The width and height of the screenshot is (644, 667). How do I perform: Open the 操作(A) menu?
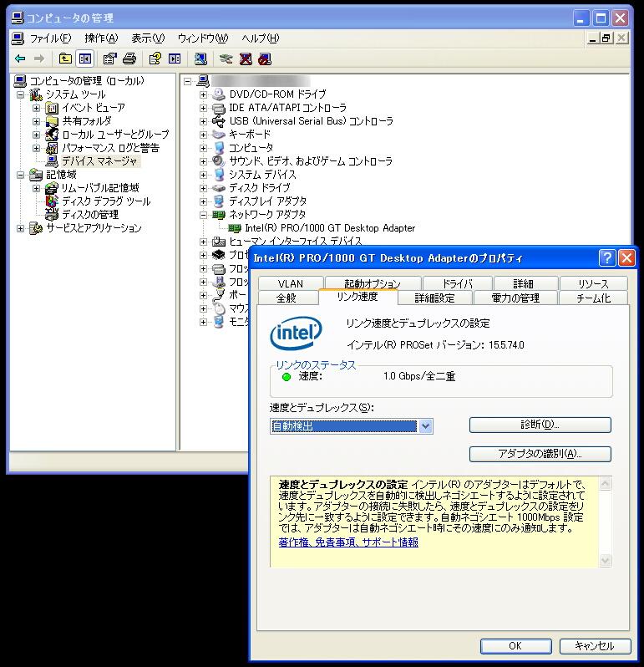tap(101, 38)
